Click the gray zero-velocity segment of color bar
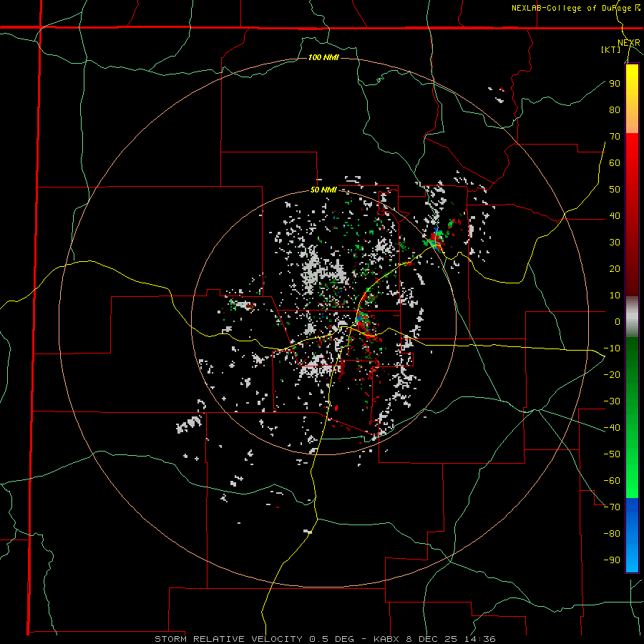The image size is (644, 644). [632, 317]
